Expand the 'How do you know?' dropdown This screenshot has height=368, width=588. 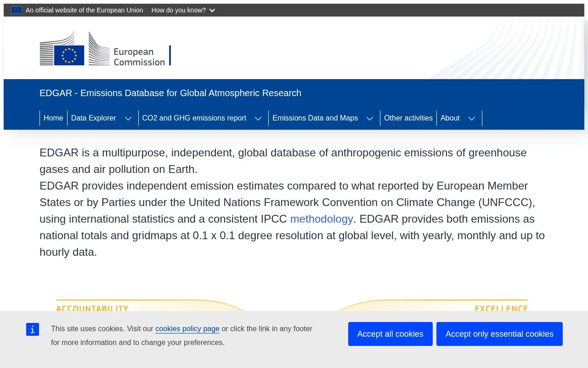point(183,10)
